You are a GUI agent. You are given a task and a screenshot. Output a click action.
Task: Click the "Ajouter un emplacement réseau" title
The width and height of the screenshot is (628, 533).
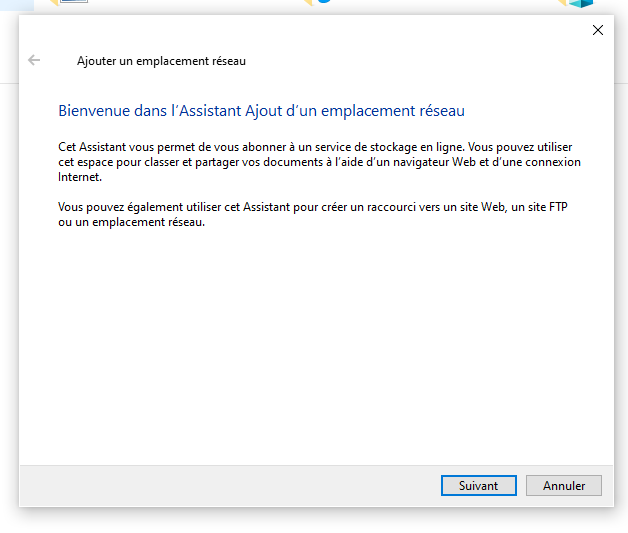161,61
